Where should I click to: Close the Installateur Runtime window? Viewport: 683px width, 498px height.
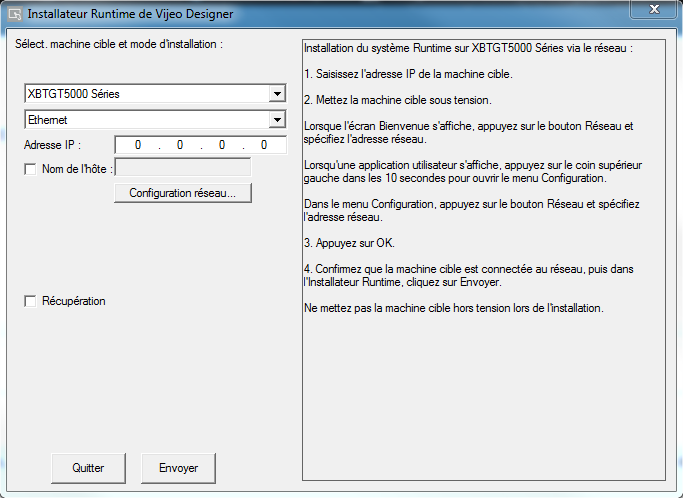pyautogui.click(x=654, y=9)
